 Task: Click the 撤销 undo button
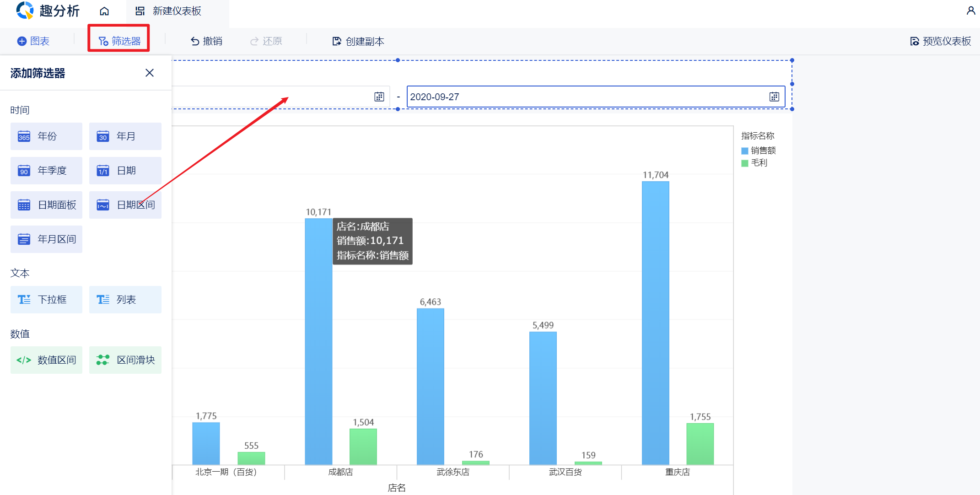(206, 41)
